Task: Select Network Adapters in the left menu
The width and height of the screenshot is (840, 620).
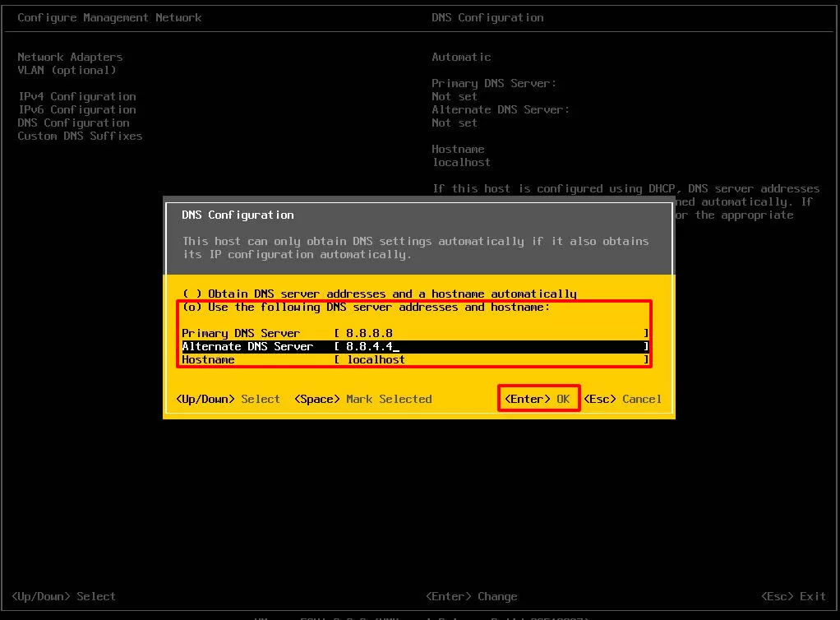Action: point(70,57)
